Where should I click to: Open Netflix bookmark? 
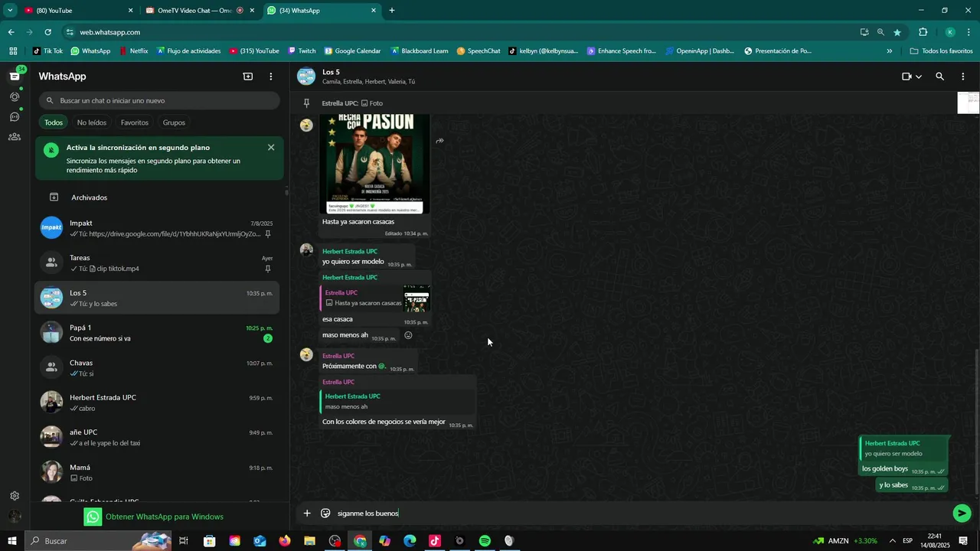point(133,51)
